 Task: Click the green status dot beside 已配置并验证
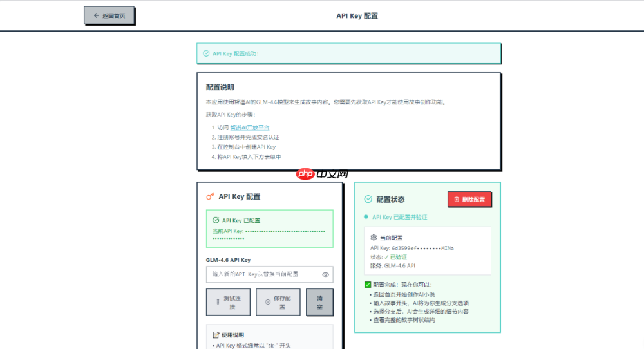[366, 217]
